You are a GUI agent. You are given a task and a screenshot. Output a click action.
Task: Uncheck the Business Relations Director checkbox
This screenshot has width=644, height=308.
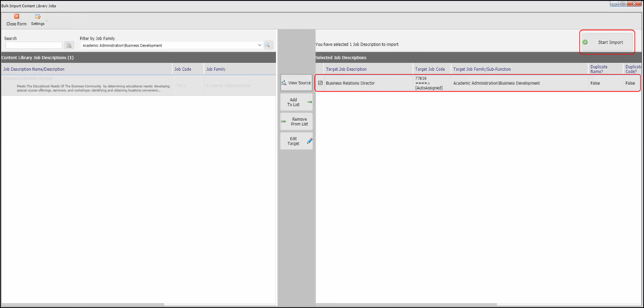(320, 83)
